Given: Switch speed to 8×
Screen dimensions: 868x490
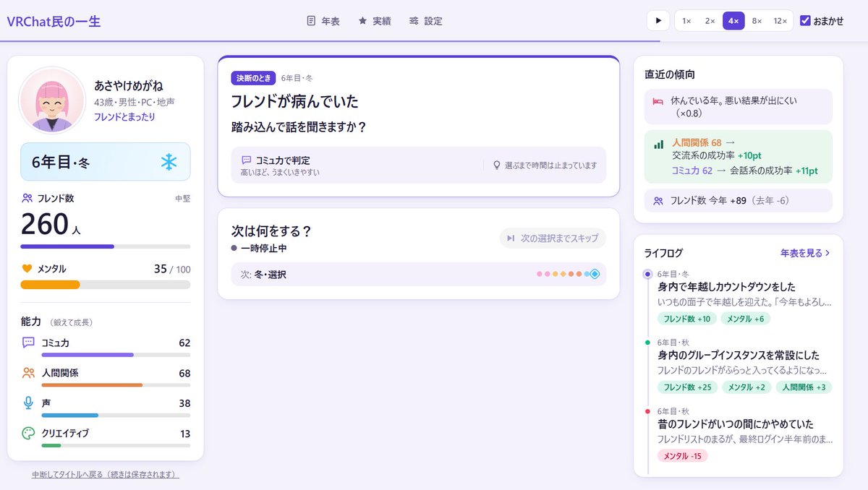Looking at the screenshot, I should 757,21.
